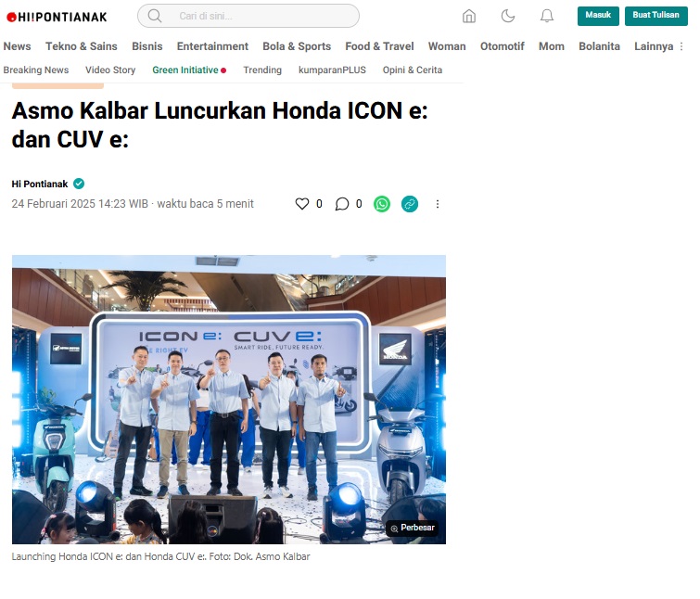
Task: Open the Hi Pontianak author link
Action: point(40,184)
